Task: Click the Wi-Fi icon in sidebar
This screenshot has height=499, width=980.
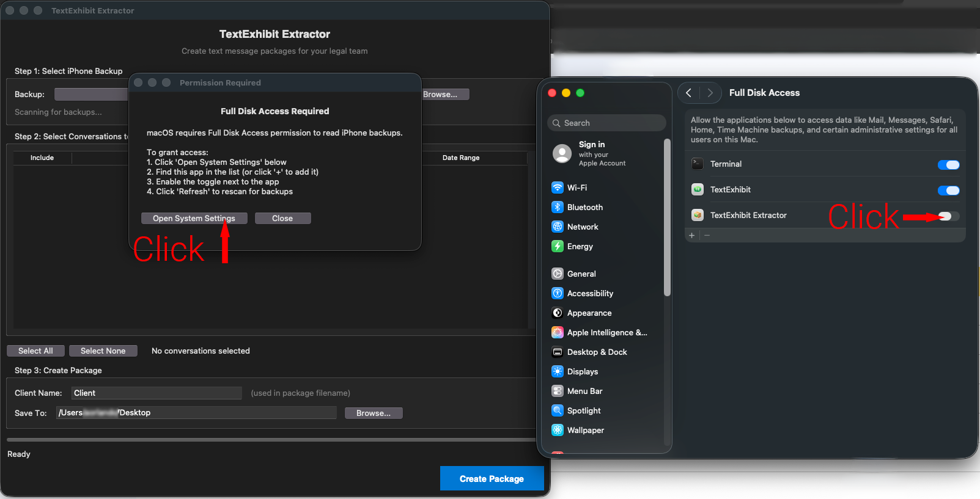Action: (x=557, y=188)
